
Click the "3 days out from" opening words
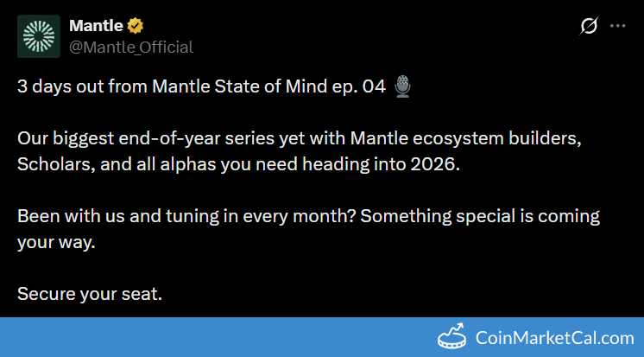click(x=73, y=86)
